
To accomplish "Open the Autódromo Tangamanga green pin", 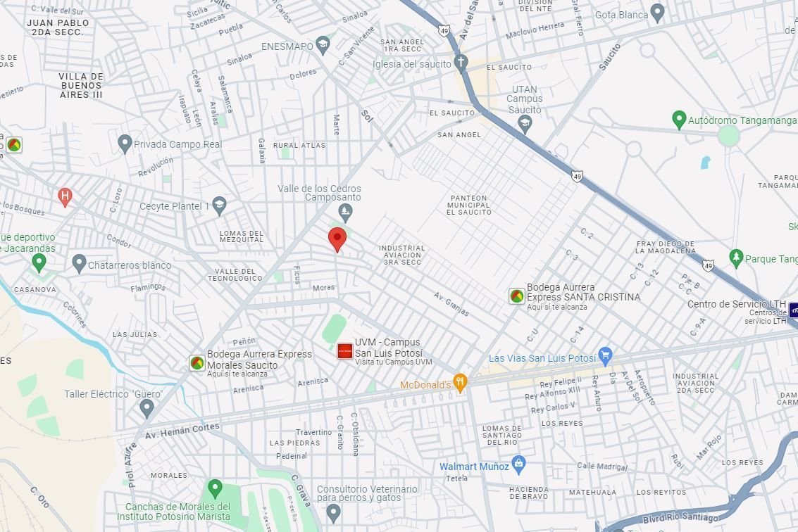I will click(x=679, y=120).
